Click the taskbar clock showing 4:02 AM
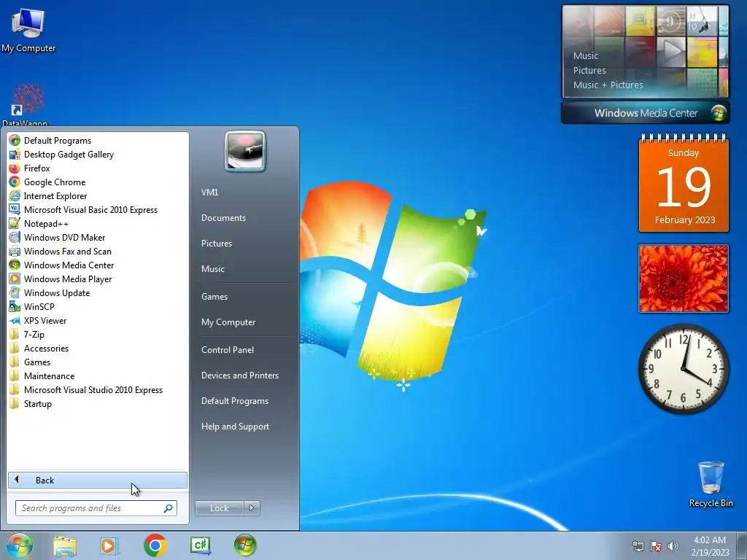This screenshot has height=560, width=747. 710,545
